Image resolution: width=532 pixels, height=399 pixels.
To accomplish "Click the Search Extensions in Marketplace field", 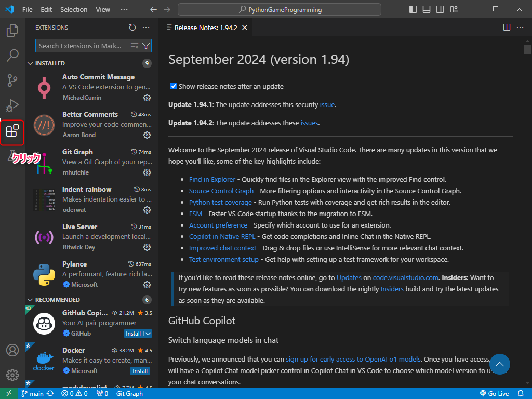I will pyautogui.click(x=82, y=46).
